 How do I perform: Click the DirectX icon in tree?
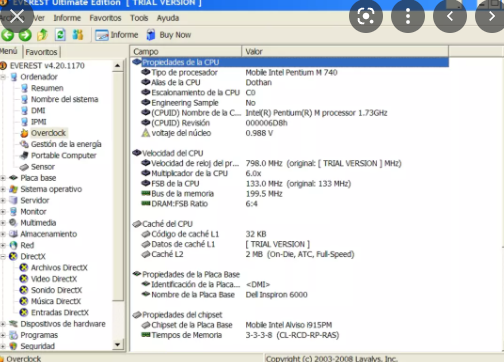(x=13, y=257)
